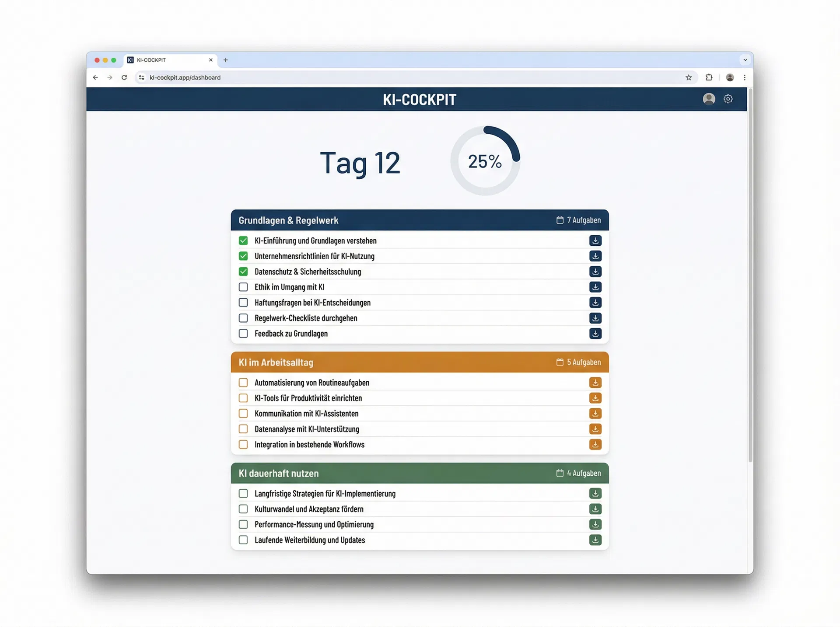Screen dimensions: 840x627
Task: Bookmark page with star icon
Action: point(689,77)
